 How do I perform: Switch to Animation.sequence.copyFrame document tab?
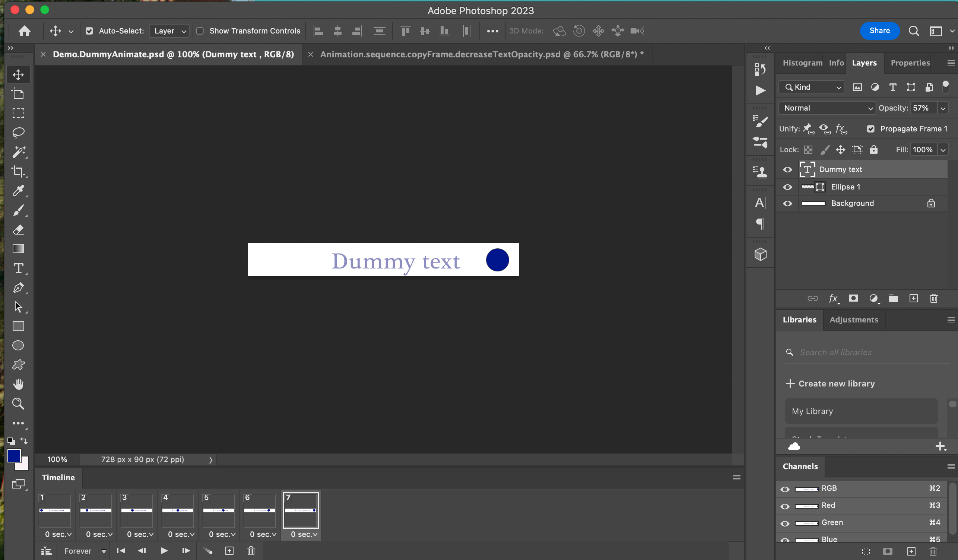(481, 54)
